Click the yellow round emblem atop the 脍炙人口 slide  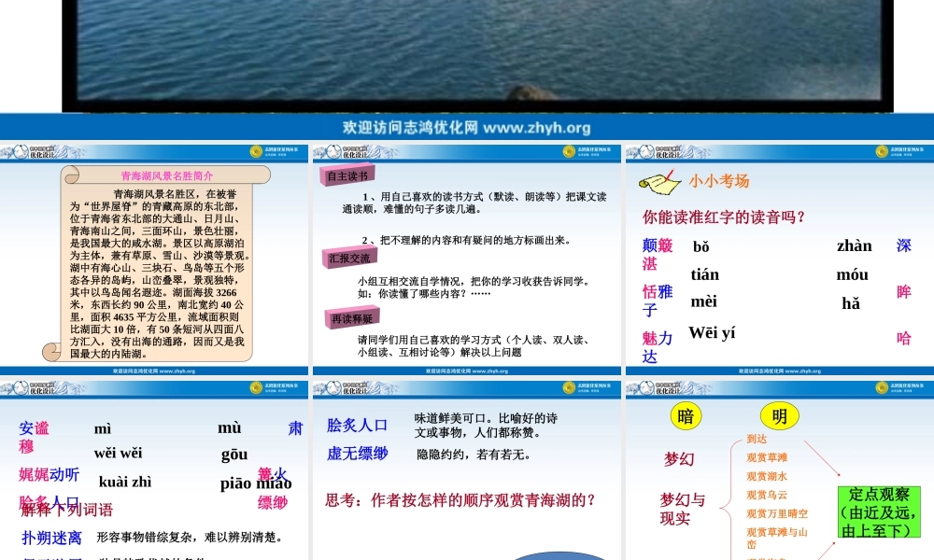(569, 388)
